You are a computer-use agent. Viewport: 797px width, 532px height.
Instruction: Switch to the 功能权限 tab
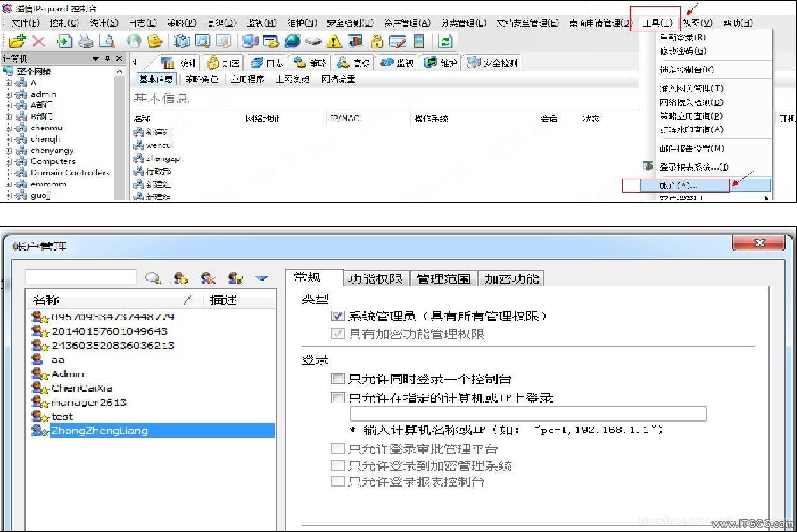(x=375, y=279)
